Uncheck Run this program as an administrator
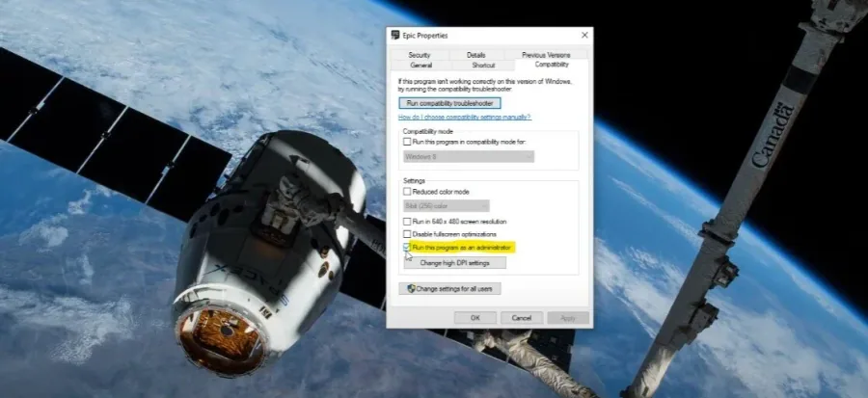This screenshot has width=868, height=398. 407,247
